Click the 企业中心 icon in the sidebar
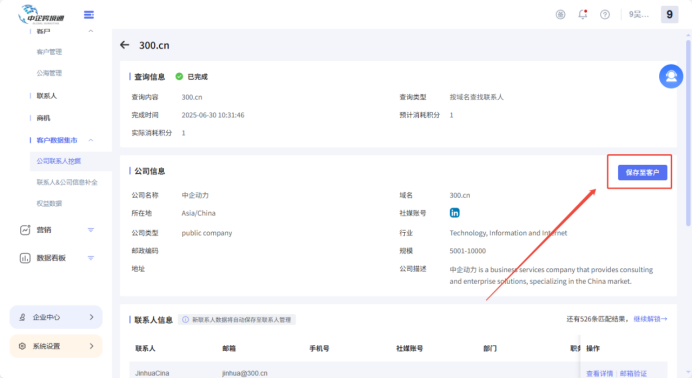The image size is (693, 378). tap(22, 317)
